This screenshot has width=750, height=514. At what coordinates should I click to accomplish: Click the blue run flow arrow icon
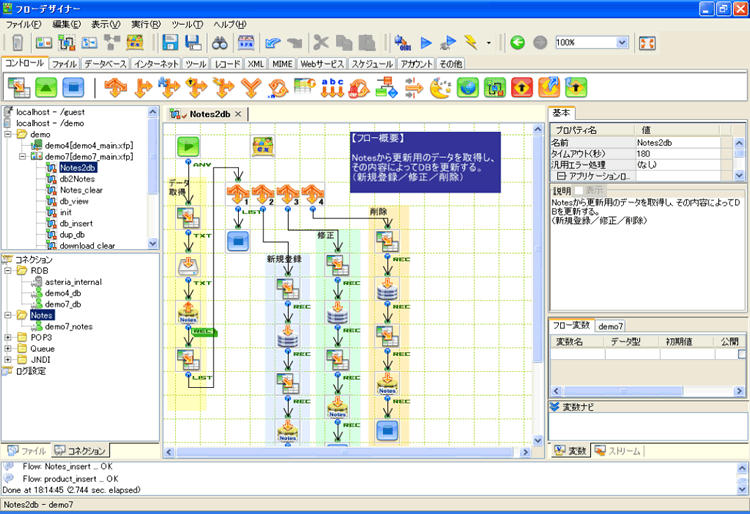pos(426,43)
